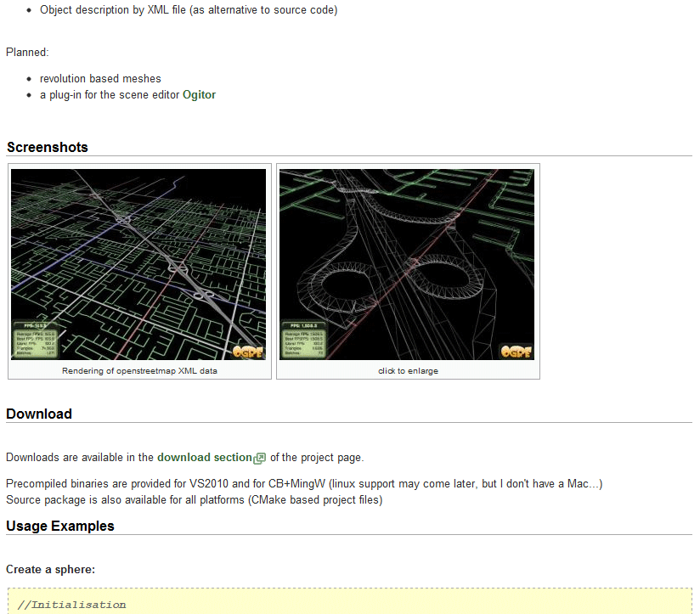Screen dimensions: 700x614
Task: Enlarge the openstreetmap street grid screenshot
Action: 138,264
